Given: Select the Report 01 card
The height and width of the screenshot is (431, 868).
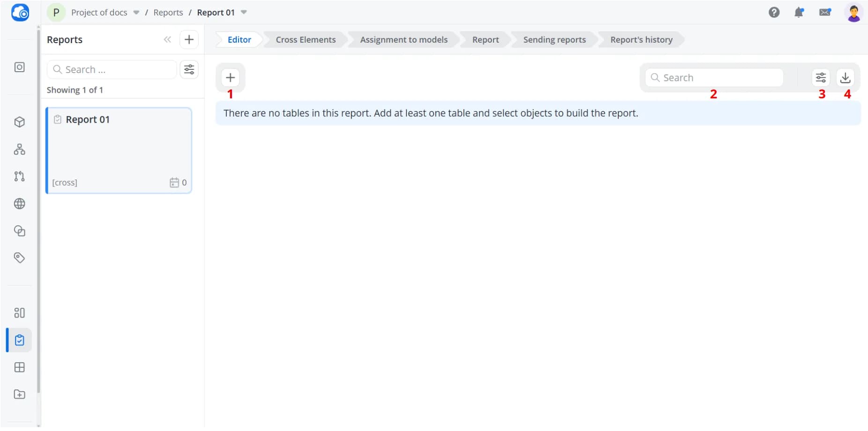Looking at the screenshot, I should [119, 150].
